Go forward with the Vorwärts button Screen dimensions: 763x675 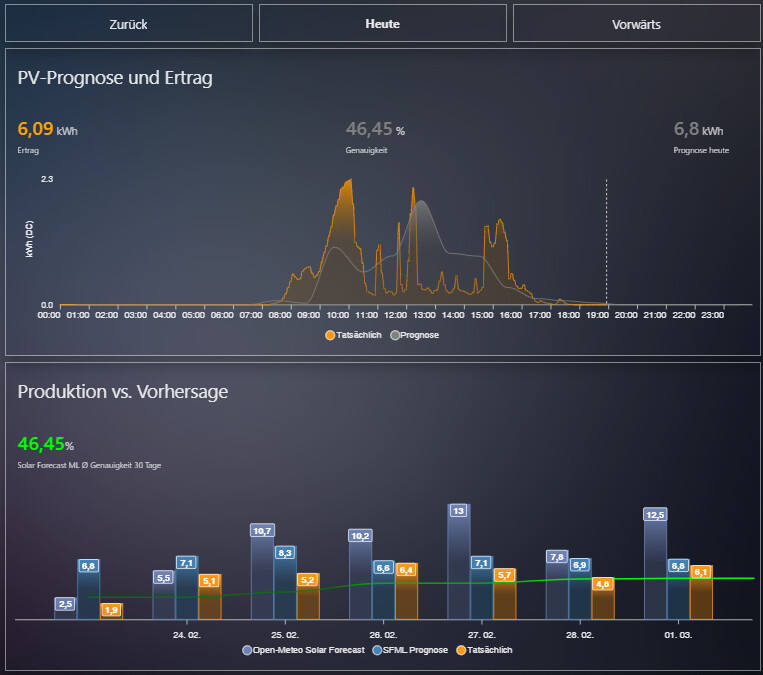[x=636, y=23]
